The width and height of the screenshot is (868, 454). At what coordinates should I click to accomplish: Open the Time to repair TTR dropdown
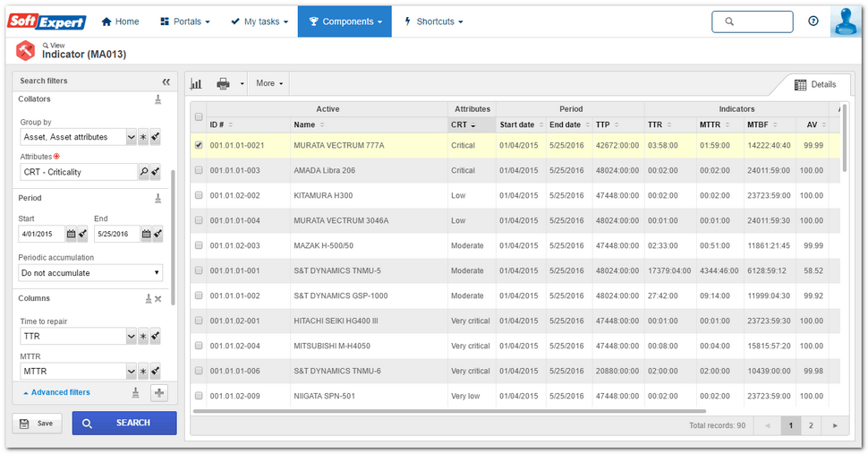(132, 336)
